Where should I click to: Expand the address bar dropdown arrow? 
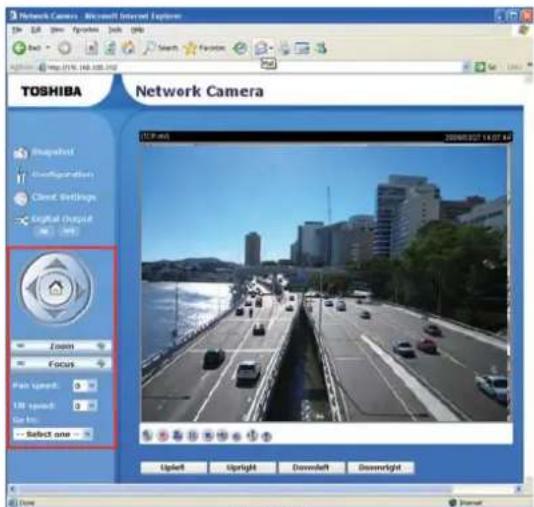[466, 67]
